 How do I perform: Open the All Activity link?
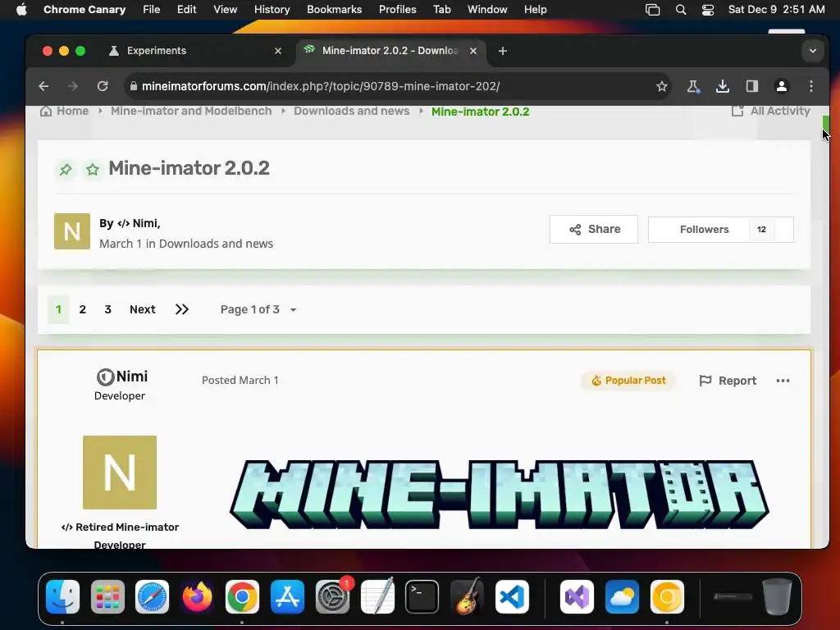pyautogui.click(x=771, y=111)
